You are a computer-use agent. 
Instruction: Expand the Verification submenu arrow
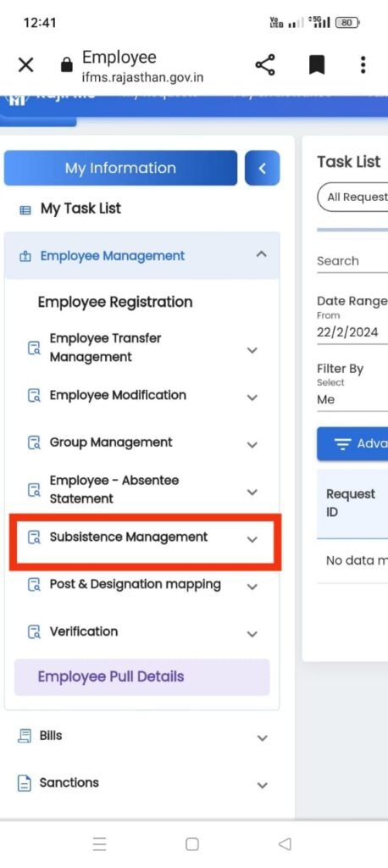click(x=252, y=634)
